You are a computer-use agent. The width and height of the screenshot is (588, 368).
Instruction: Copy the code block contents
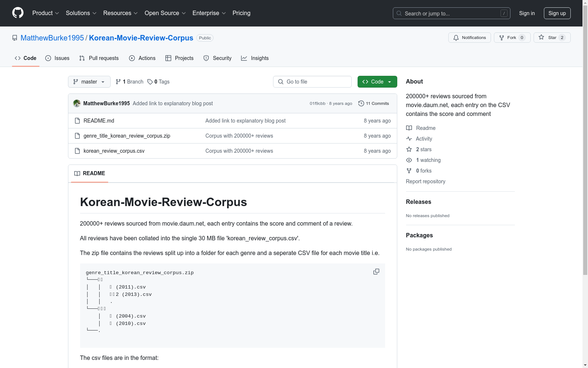(x=376, y=272)
